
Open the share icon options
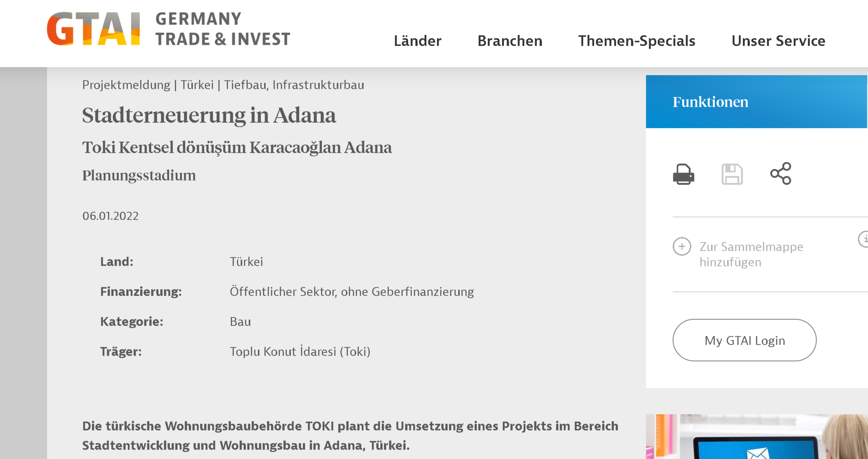781,174
